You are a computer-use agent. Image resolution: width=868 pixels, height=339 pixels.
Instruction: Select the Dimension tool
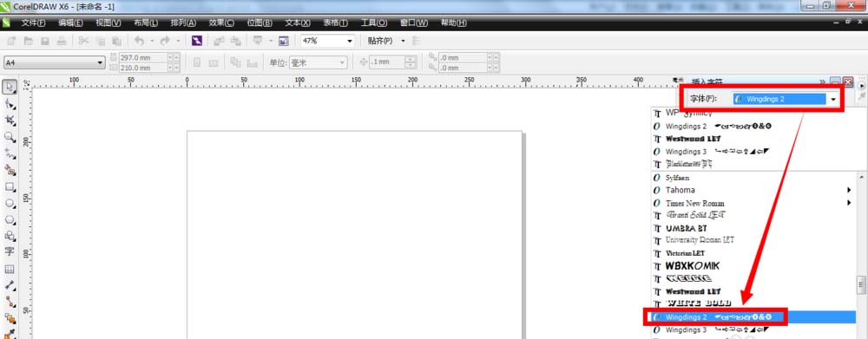pos(10,286)
